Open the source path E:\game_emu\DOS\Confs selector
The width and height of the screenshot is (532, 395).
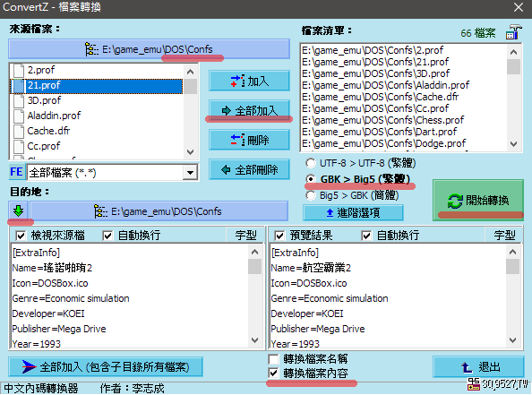(149, 49)
